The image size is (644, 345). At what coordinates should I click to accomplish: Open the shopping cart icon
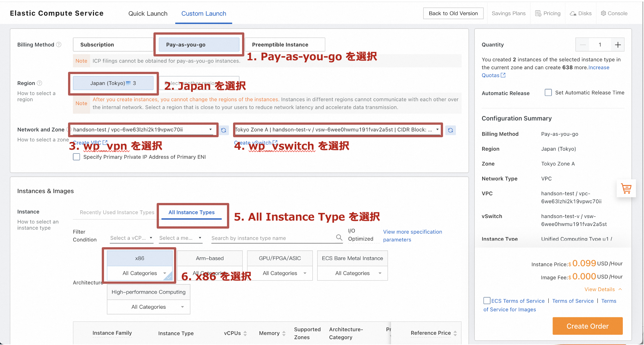pos(626,189)
